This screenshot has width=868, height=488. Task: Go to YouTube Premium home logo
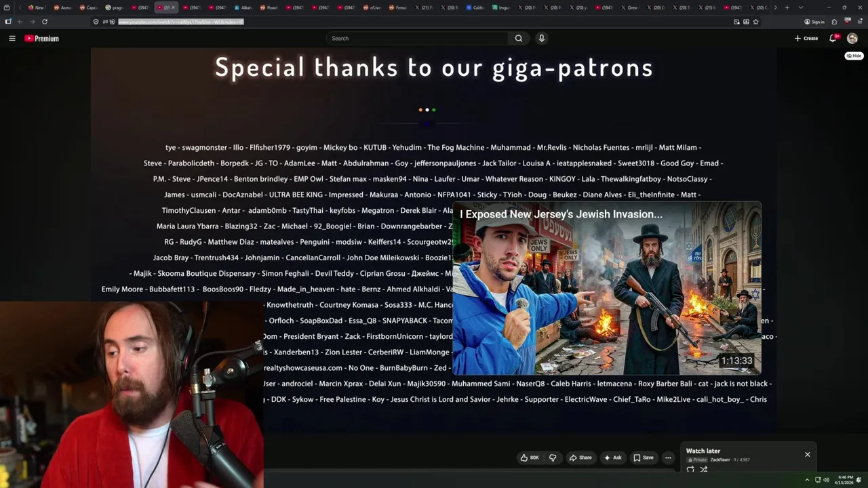point(42,39)
